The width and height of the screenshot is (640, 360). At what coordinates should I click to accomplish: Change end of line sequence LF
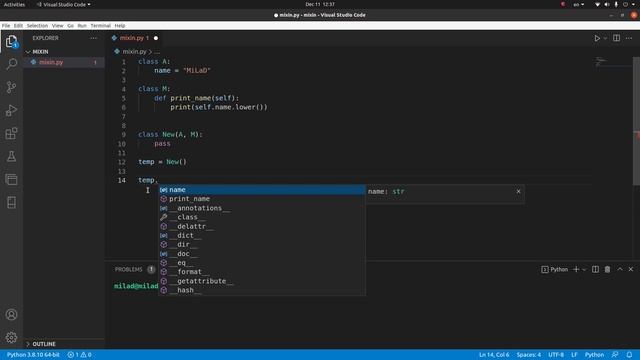click(x=574, y=355)
